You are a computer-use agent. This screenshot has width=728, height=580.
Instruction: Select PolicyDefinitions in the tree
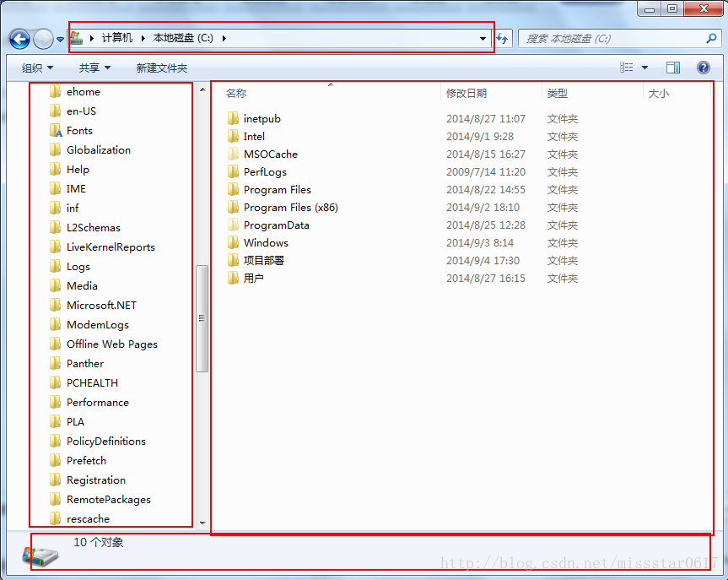click(105, 442)
